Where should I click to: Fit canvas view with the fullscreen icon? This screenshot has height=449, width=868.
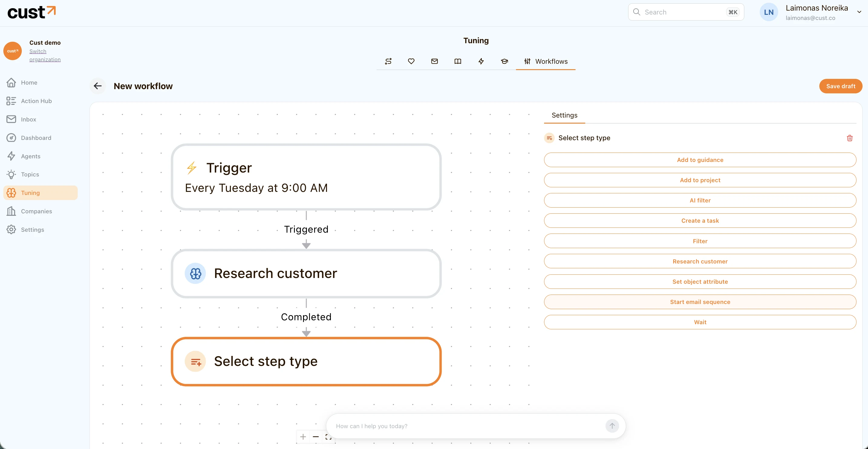[x=328, y=437]
